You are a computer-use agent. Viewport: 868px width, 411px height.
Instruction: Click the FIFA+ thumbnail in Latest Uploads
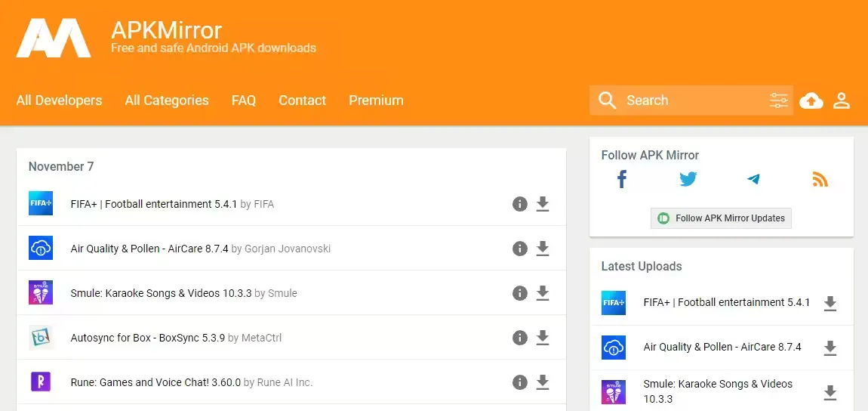pyautogui.click(x=614, y=303)
